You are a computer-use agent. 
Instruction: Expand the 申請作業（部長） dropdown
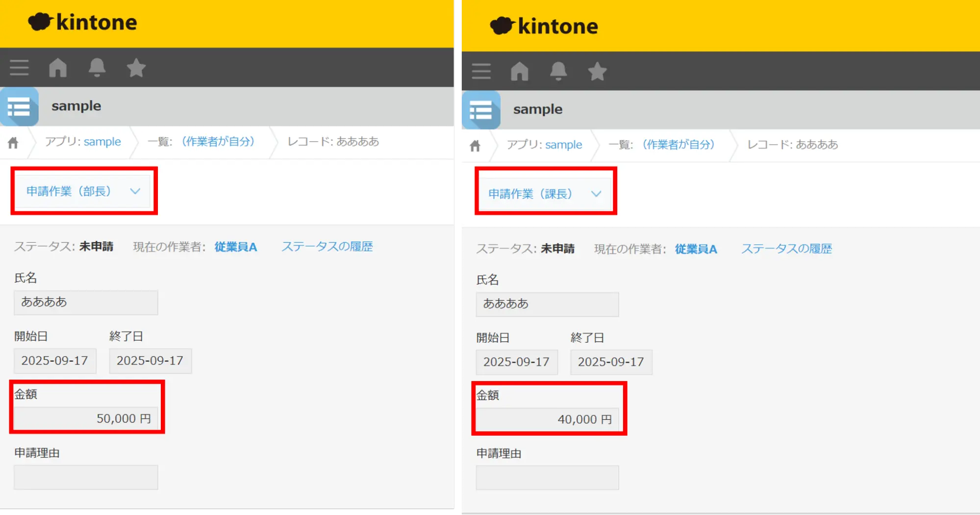tap(83, 191)
